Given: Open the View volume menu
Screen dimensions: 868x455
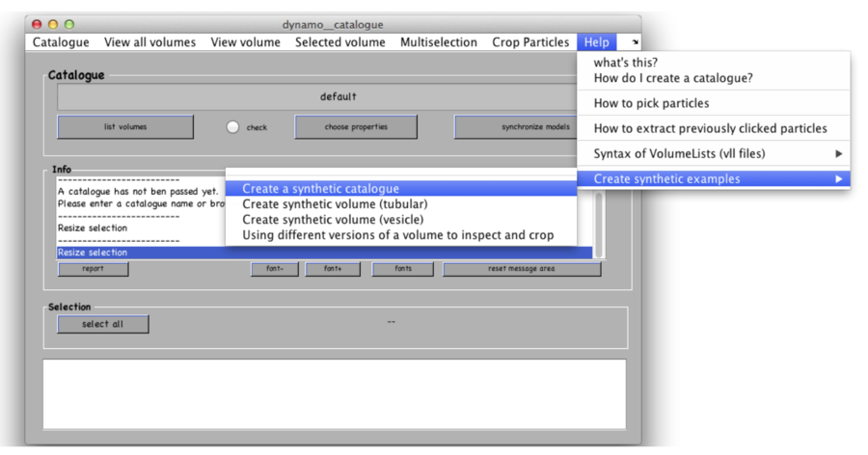Looking at the screenshot, I should point(245,42).
